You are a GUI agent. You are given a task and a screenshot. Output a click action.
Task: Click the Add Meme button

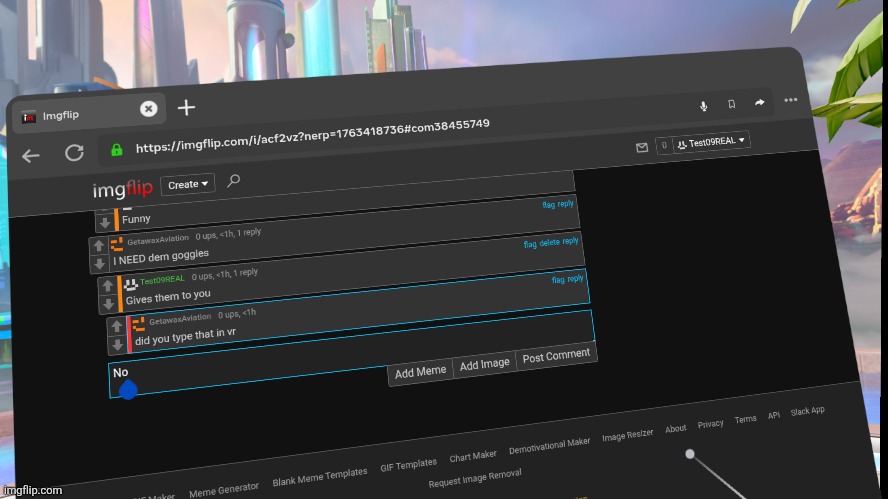pos(420,372)
